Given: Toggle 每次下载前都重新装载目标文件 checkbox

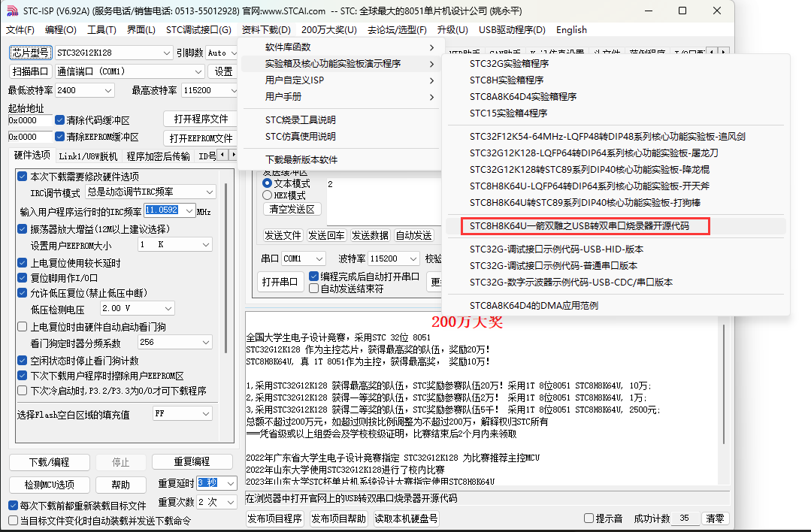Looking at the screenshot, I should pyautogui.click(x=14, y=505).
